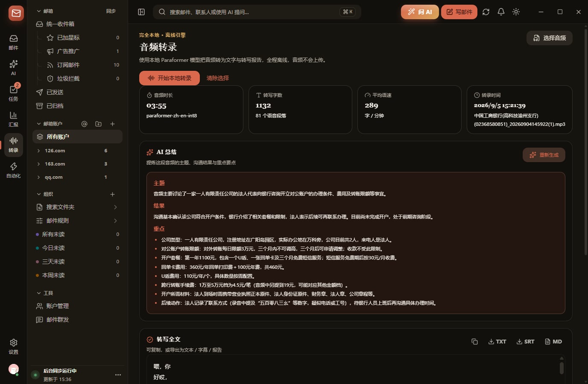588x384 pixels.
Task: Click the add-folder icon beside 邮箱账户
Action: tap(98, 124)
